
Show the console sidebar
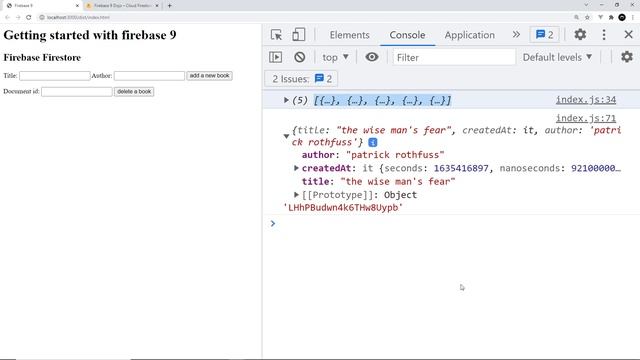276,57
